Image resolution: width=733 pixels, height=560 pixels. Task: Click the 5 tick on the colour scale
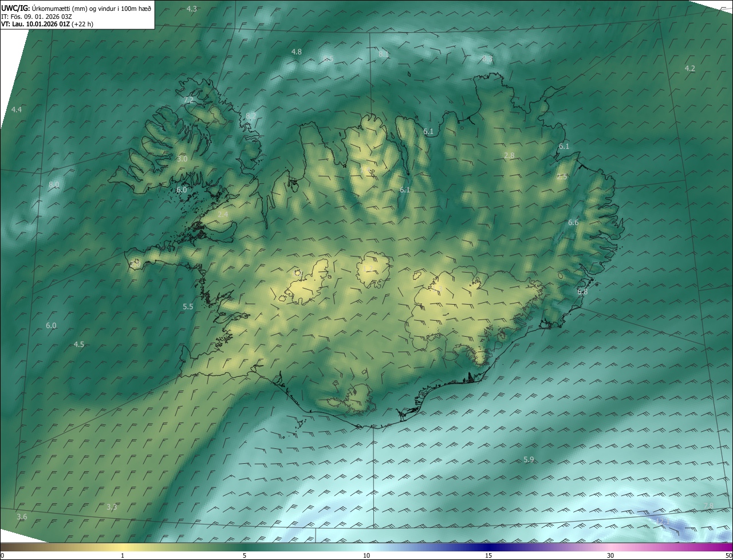[x=245, y=555]
